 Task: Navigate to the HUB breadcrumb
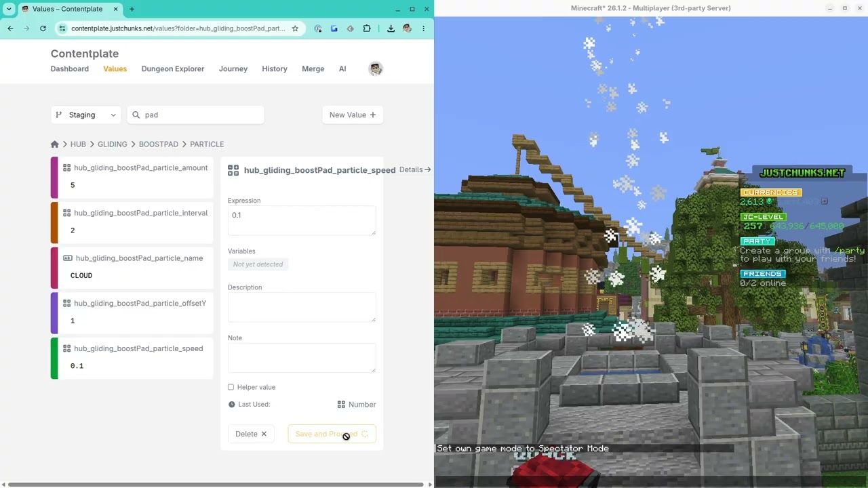(x=78, y=144)
